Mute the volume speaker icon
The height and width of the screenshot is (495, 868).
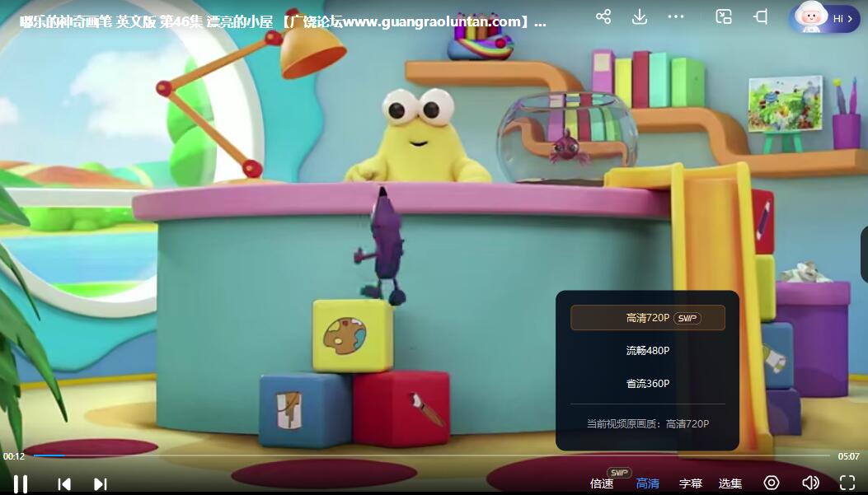[x=810, y=483]
